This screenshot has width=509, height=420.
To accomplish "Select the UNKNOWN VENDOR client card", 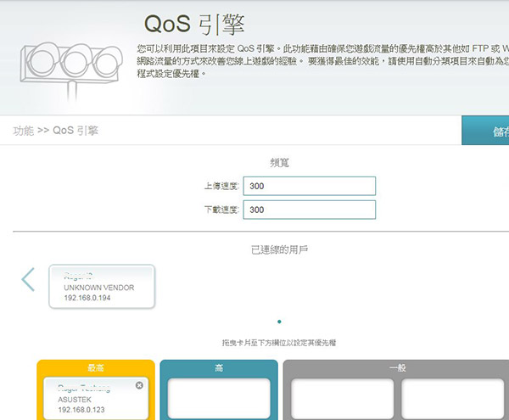I will (x=102, y=288).
